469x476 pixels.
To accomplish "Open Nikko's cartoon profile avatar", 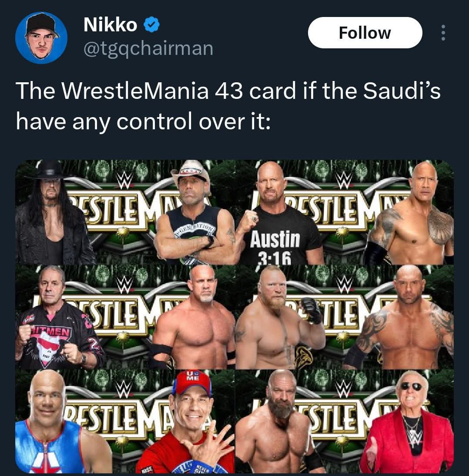I will point(41,37).
